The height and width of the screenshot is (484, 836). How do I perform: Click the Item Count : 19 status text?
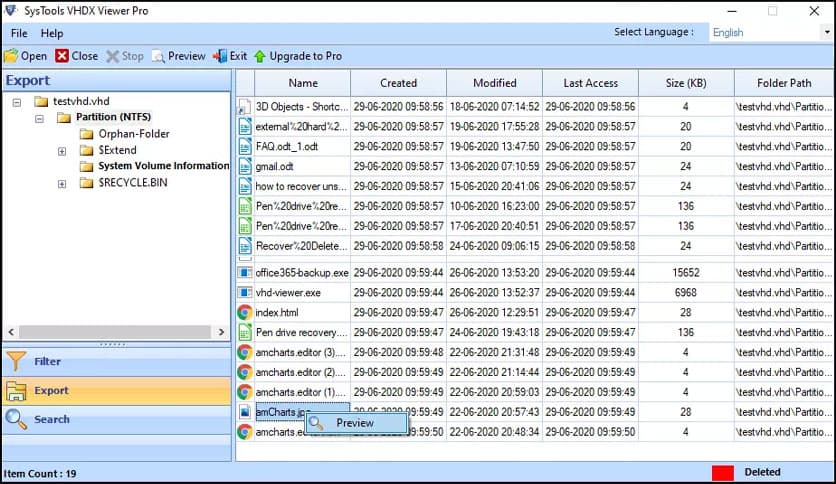[40, 474]
